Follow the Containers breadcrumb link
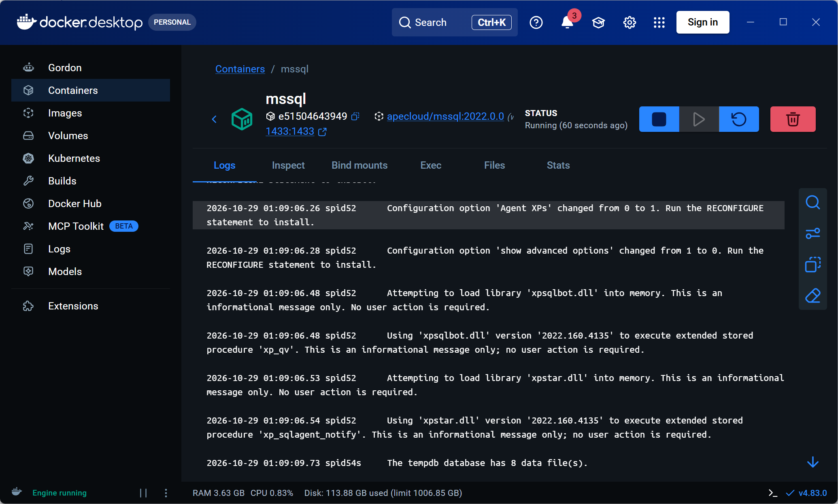The image size is (838, 504). tap(240, 69)
